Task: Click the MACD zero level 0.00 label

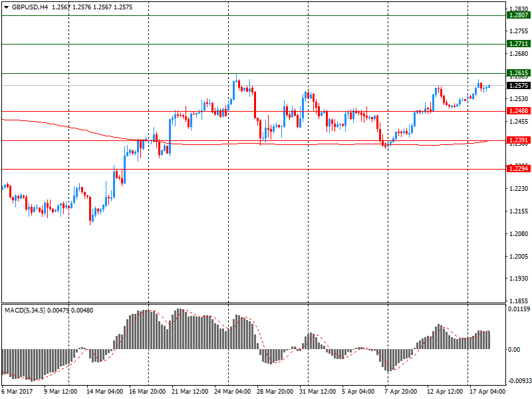Action: tap(514, 350)
